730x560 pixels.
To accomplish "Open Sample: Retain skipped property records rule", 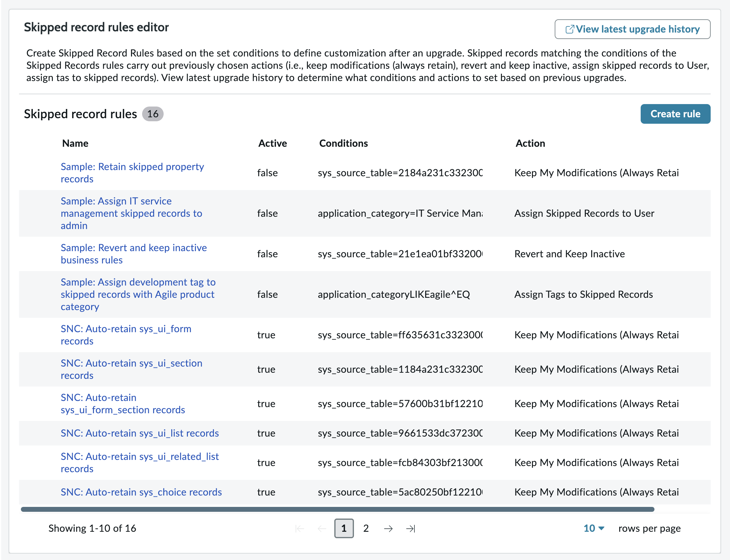I will click(x=132, y=173).
